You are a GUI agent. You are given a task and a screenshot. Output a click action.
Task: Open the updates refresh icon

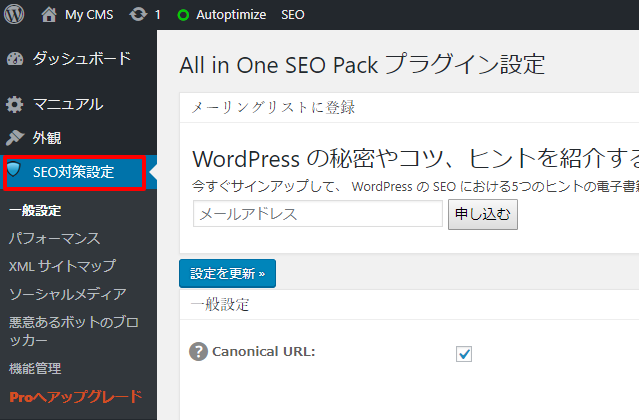click(139, 15)
